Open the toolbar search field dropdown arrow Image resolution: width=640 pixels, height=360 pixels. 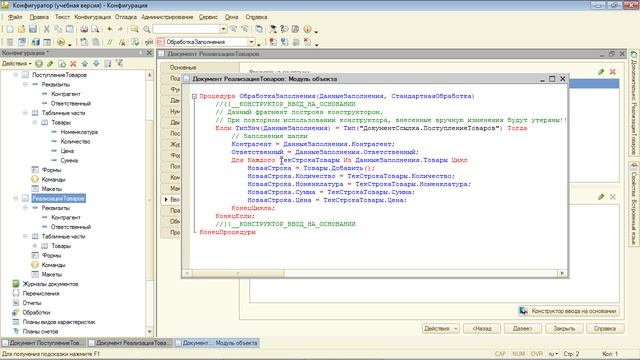pyautogui.click(x=223, y=29)
